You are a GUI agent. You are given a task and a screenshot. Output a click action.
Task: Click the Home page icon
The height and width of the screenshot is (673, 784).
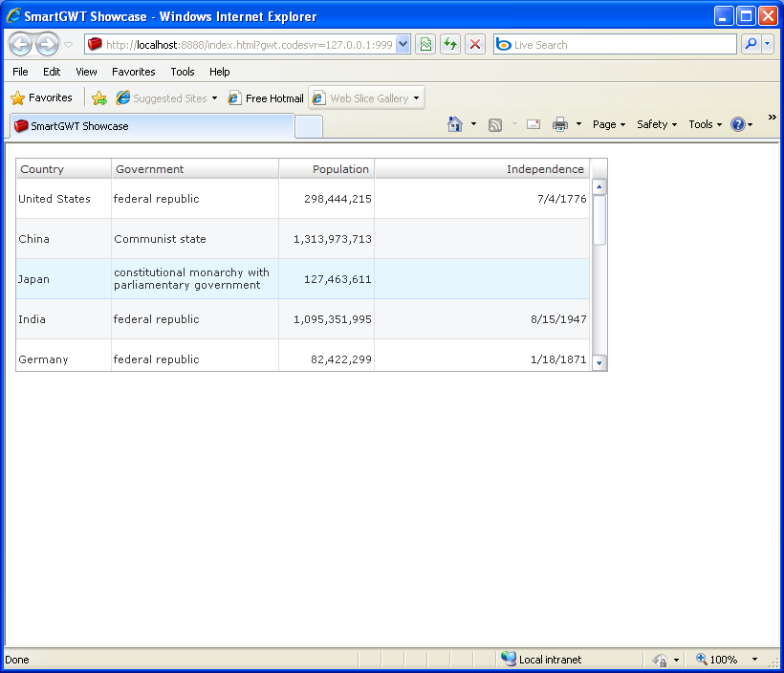pos(455,124)
